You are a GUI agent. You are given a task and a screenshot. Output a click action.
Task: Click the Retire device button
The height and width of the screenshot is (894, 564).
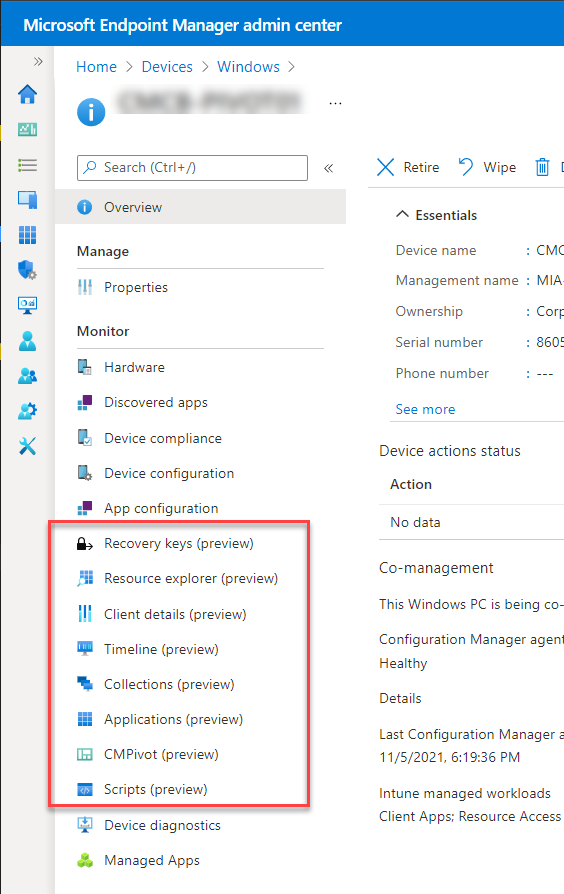click(408, 167)
